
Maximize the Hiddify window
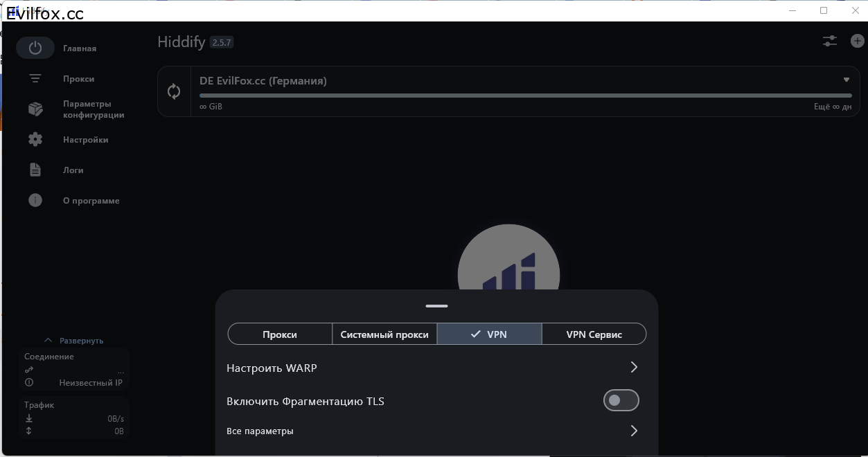click(824, 10)
